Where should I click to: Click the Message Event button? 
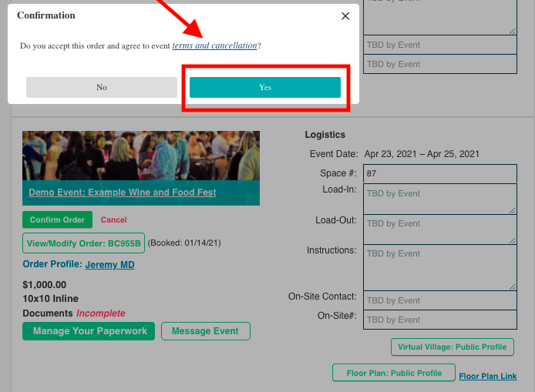point(206,331)
